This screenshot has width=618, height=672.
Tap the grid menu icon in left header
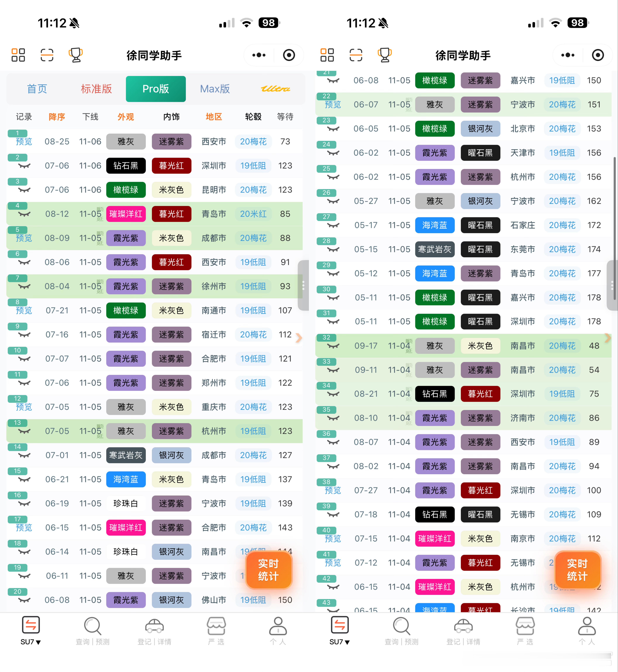[x=18, y=55]
